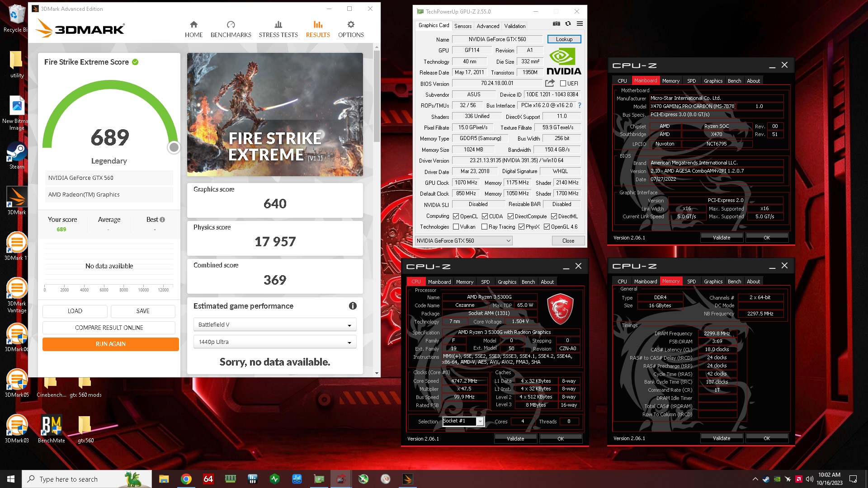
Task: Open the Windows Start menu
Action: [x=11, y=479]
